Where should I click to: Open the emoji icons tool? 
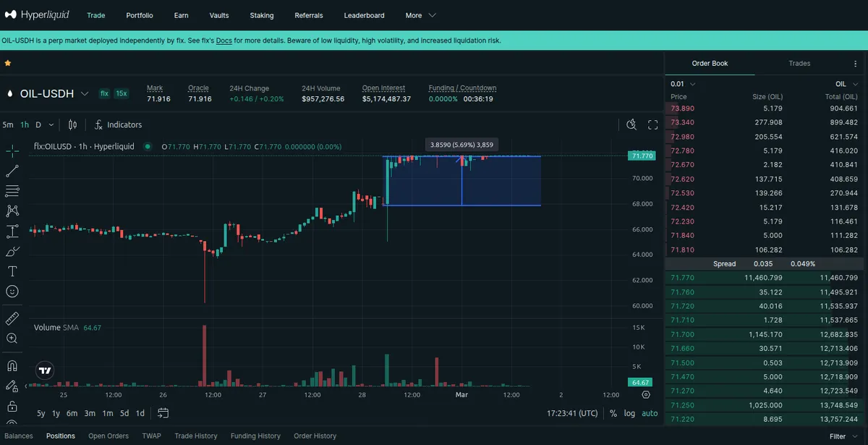point(12,292)
